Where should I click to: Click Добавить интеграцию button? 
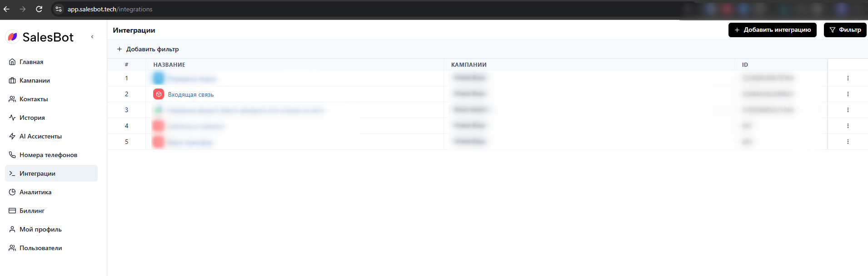pos(773,30)
